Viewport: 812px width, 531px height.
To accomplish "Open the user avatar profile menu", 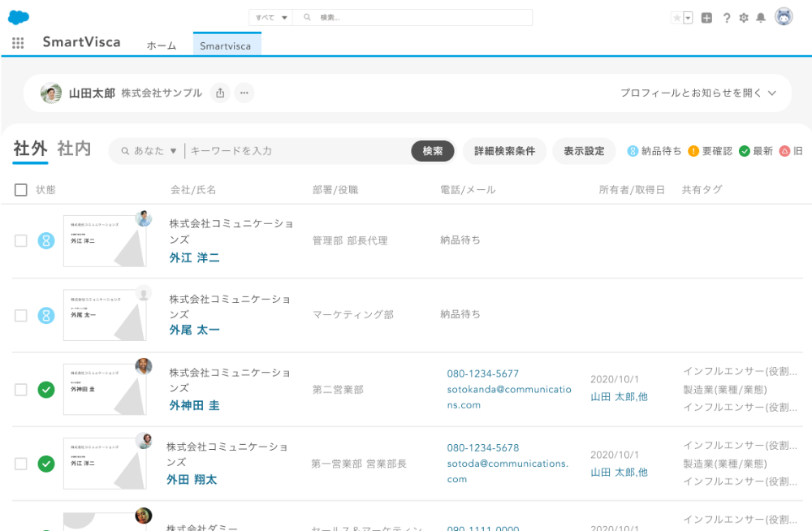I will click(x=784, y=17).
